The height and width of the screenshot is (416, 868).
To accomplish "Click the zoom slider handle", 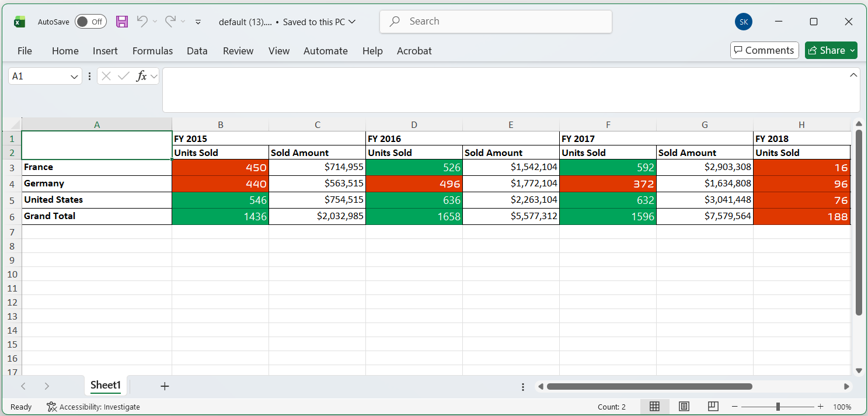I will [x=778, y=407].
